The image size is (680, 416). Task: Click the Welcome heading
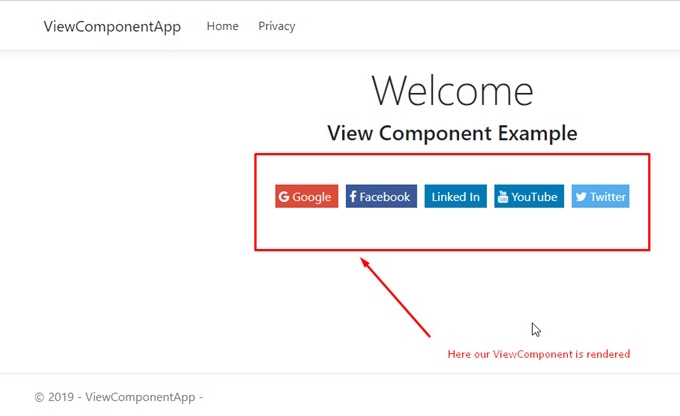point(452,91)
